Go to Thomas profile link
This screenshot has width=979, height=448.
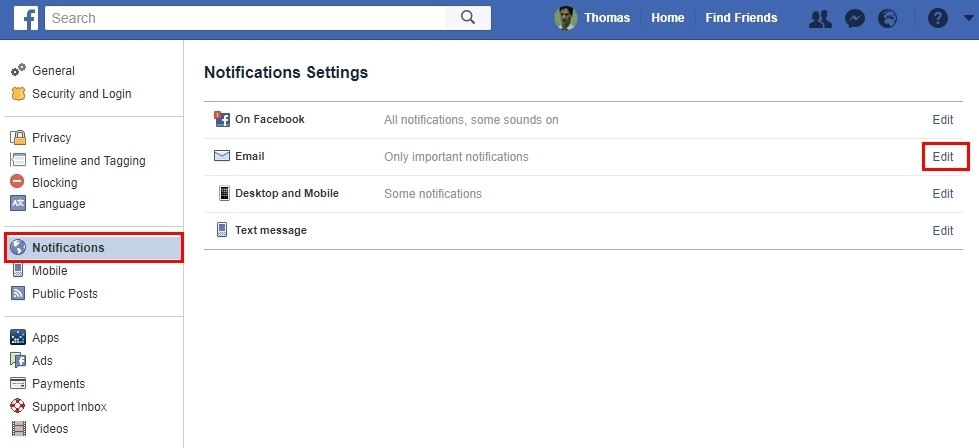coord(607,18)
